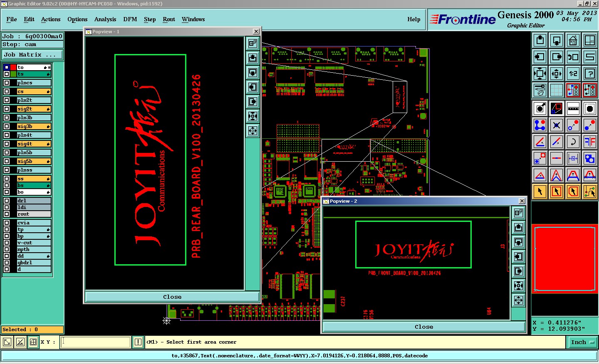
Task: Select the 'sig3b' layer name
Action: (x=34, y=126)
